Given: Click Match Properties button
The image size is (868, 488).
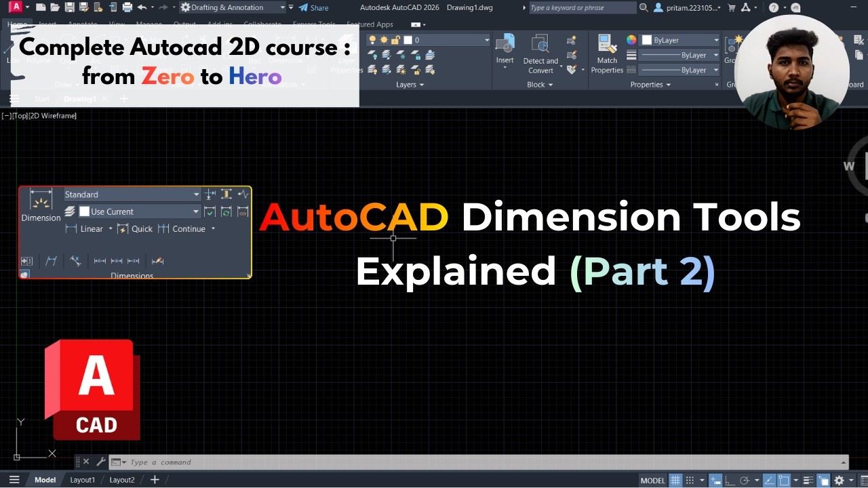Looking at the screenshot, I should (x=607, y=54).
